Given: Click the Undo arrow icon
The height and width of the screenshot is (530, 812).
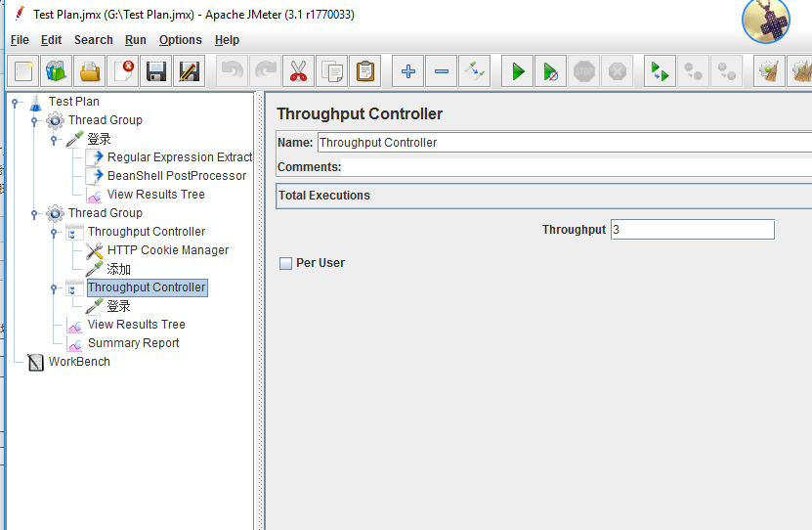Looking at the screenshot, I should click(x=232, y=71).
